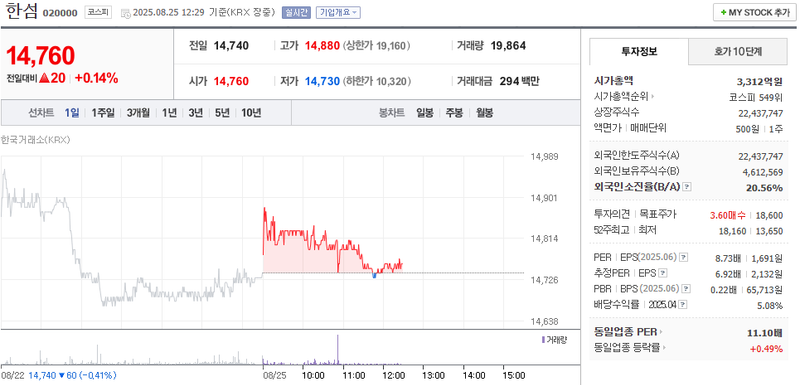
Task: Click the 하한가 10,320 text
Action: click(x=377, y=81)
